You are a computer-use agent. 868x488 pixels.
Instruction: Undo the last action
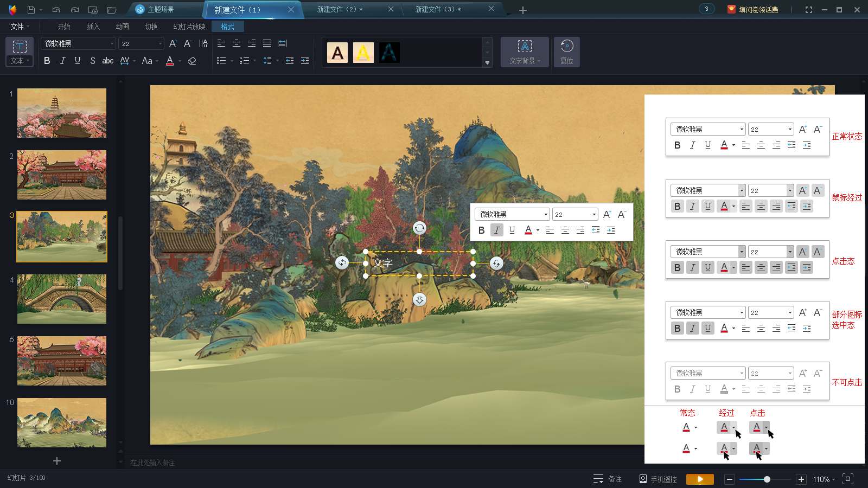pos(56,10)
